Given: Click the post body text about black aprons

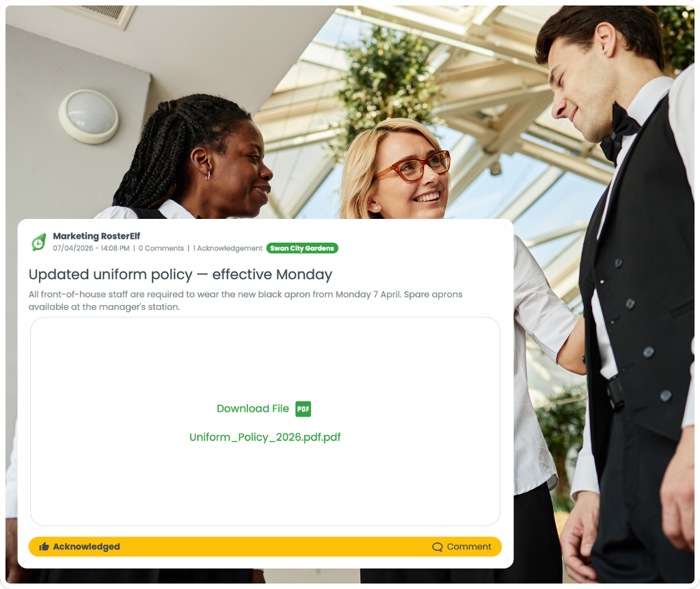Looking at the screenshot, I should tap(245, 300).
